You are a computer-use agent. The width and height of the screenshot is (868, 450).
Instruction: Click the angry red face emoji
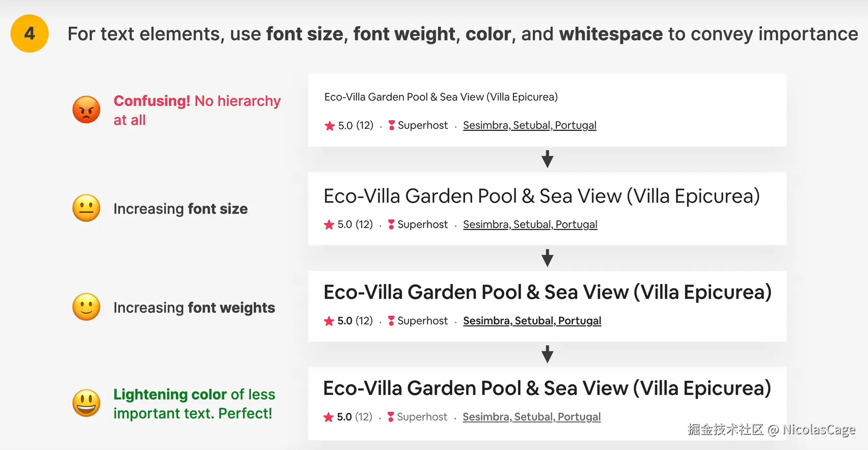click(87, 109)
